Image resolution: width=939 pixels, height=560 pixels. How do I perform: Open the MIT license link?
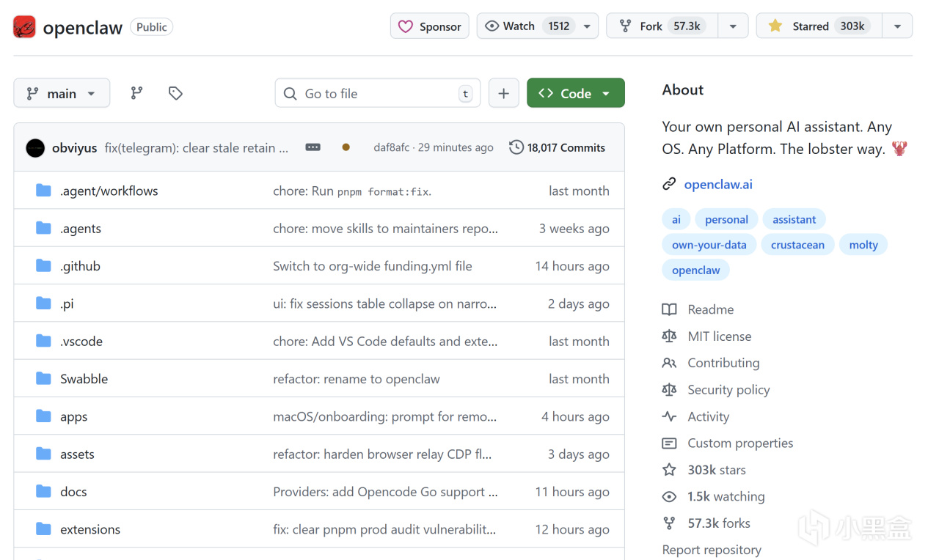pos(719,336)
